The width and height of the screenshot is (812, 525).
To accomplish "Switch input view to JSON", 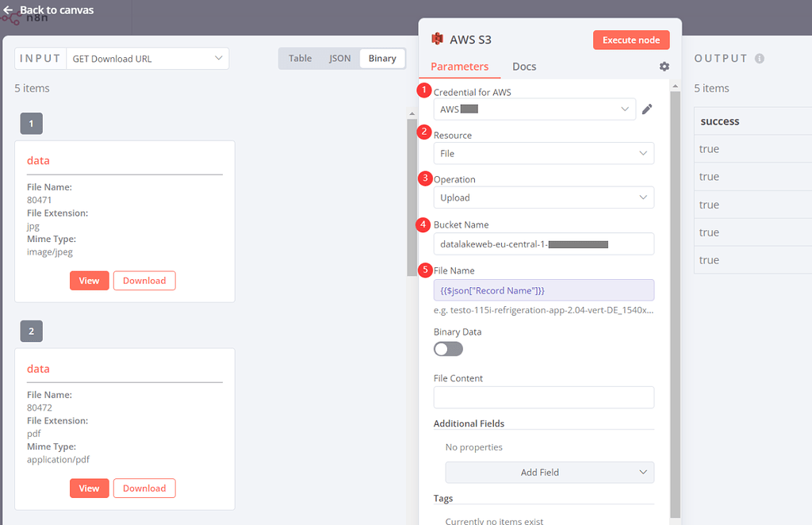I will (339, 58).
